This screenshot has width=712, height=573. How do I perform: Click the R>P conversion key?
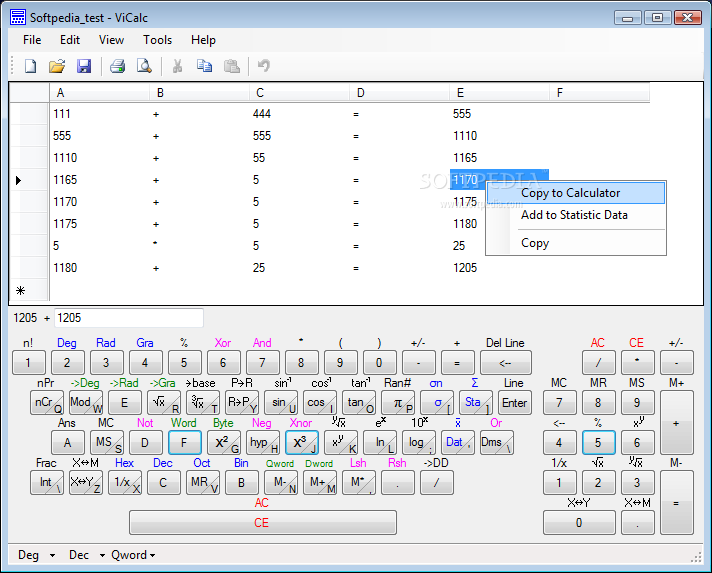click(242, 403)
